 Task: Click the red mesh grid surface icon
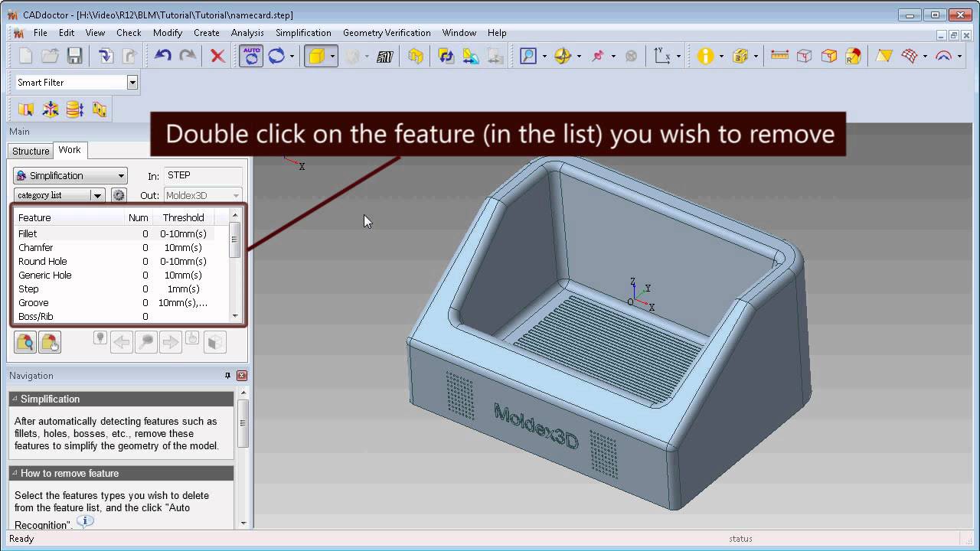click(x=909, y=56)
